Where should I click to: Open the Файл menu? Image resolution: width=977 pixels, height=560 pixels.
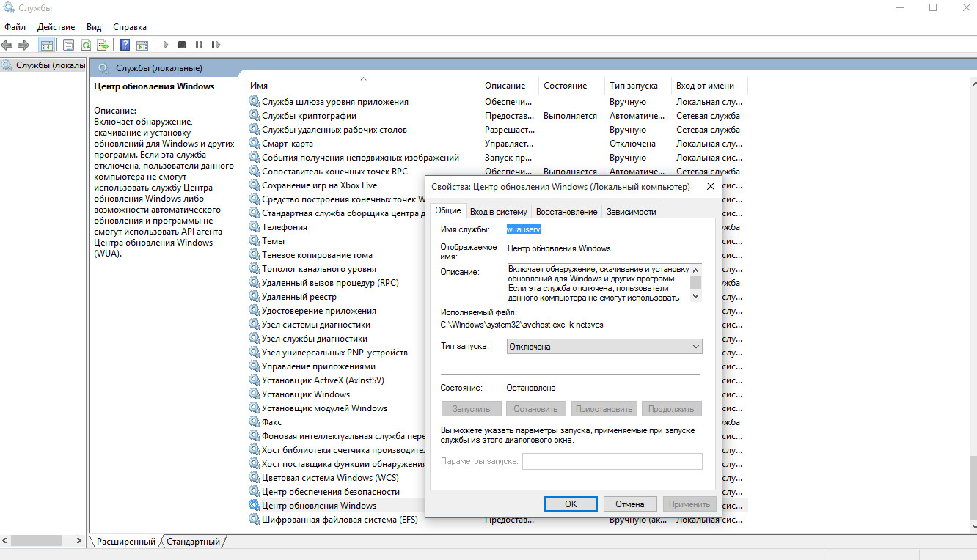click(x=15, y=27)
